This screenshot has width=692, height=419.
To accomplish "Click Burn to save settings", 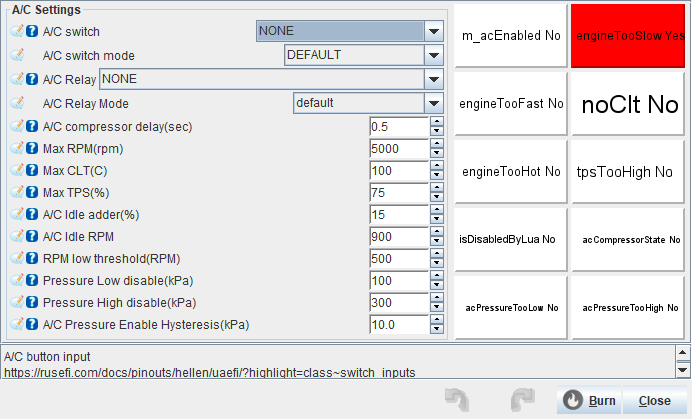I will (x=589, y=401).
